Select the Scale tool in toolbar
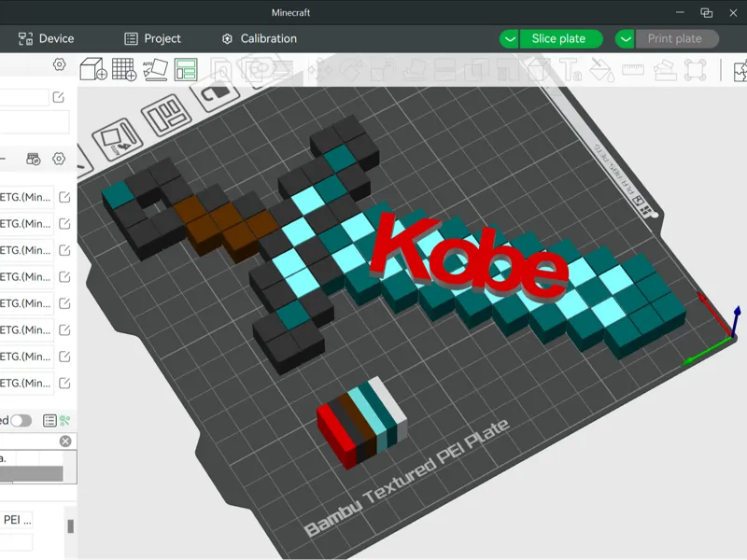The image size is (747, 560). point(382,70)
